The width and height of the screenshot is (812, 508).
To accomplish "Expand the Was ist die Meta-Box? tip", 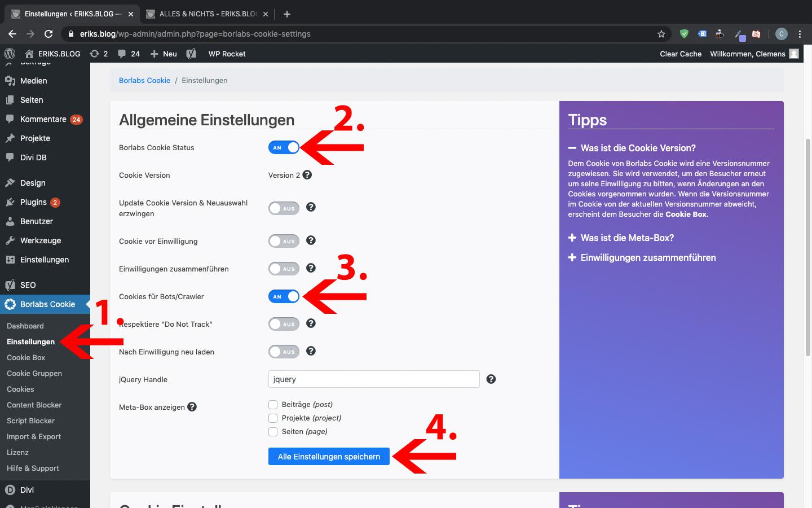I will coord(621,238).
